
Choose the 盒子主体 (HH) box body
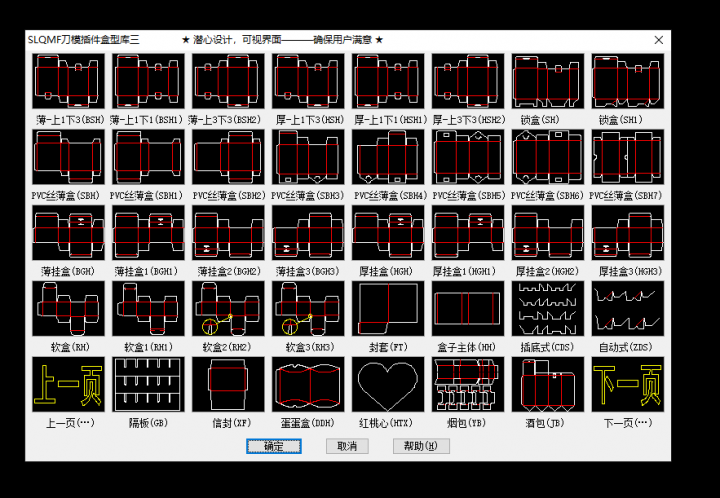(468, 309)
